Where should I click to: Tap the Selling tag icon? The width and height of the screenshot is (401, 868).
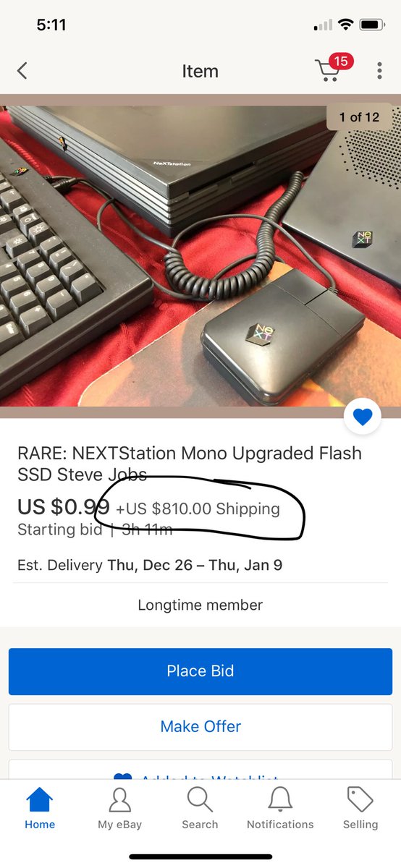360,800
